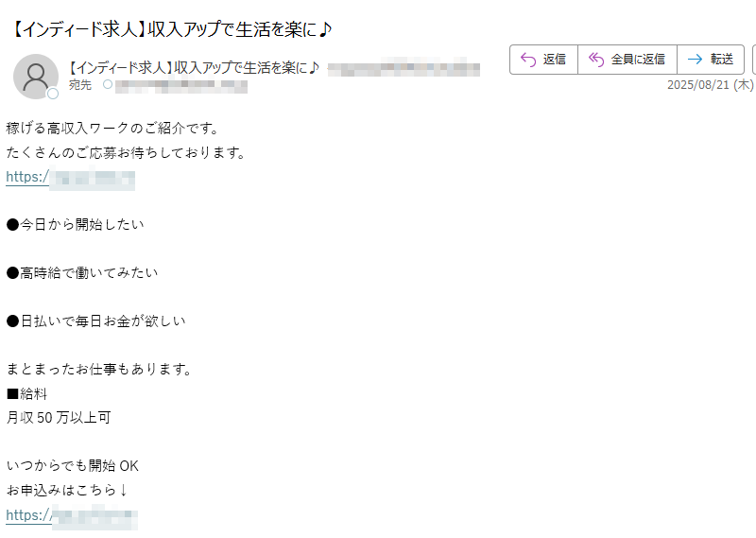756x538 pixels.
Task: Select the subject heading at the top
Action: (x=170, y=29)
